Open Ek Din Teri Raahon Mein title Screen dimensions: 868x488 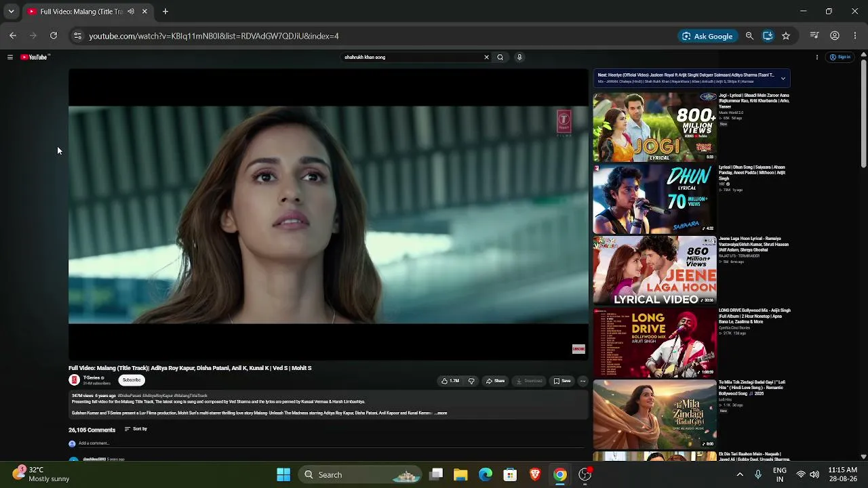coord(754,457)
